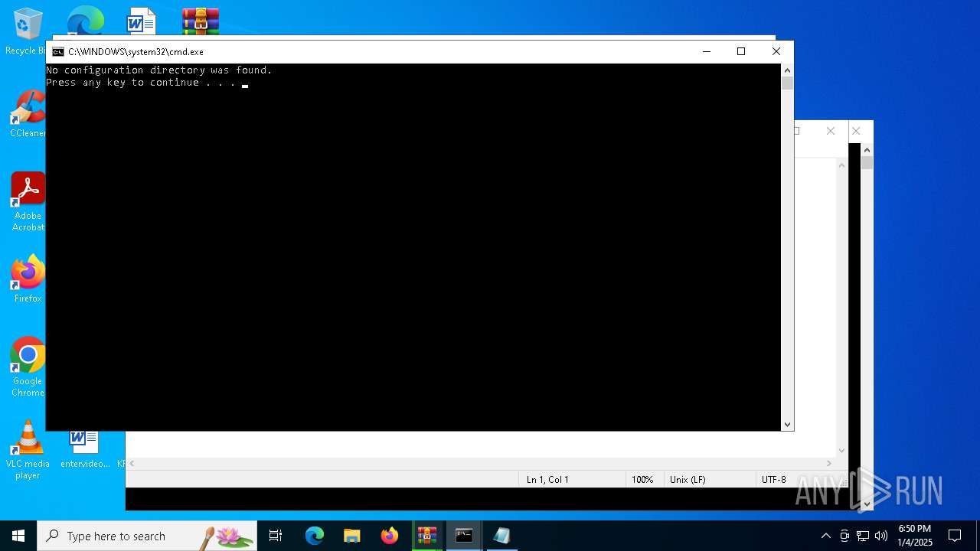Open File Explorer from the taskbar

(x=352, y=536)
